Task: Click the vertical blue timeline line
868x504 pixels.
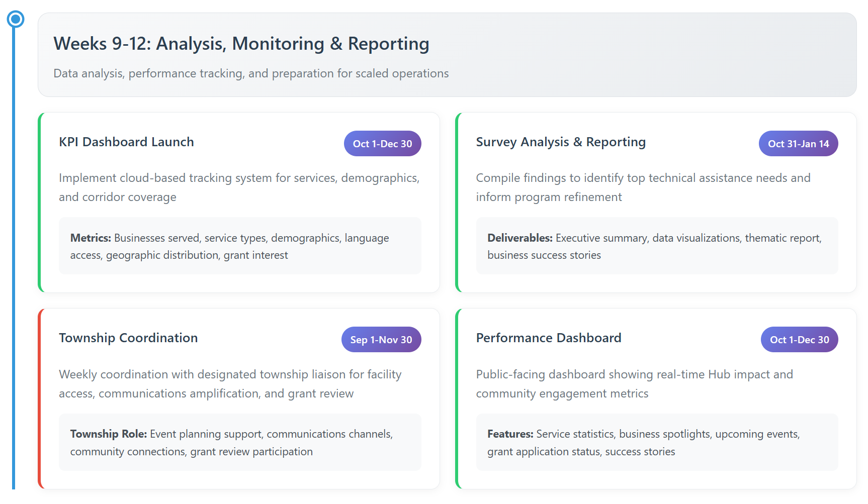Action: coord(14,251)
